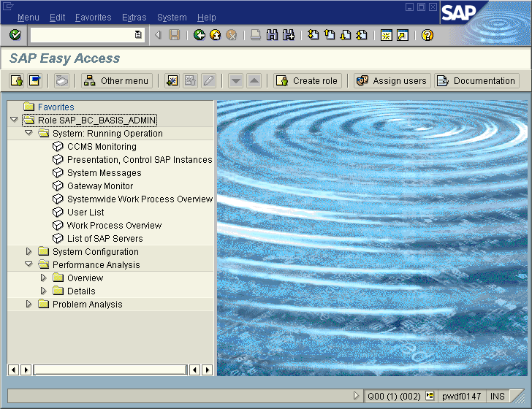
Task: Open the CCMS Monitoring transaction
Action: tap(102, 147)
